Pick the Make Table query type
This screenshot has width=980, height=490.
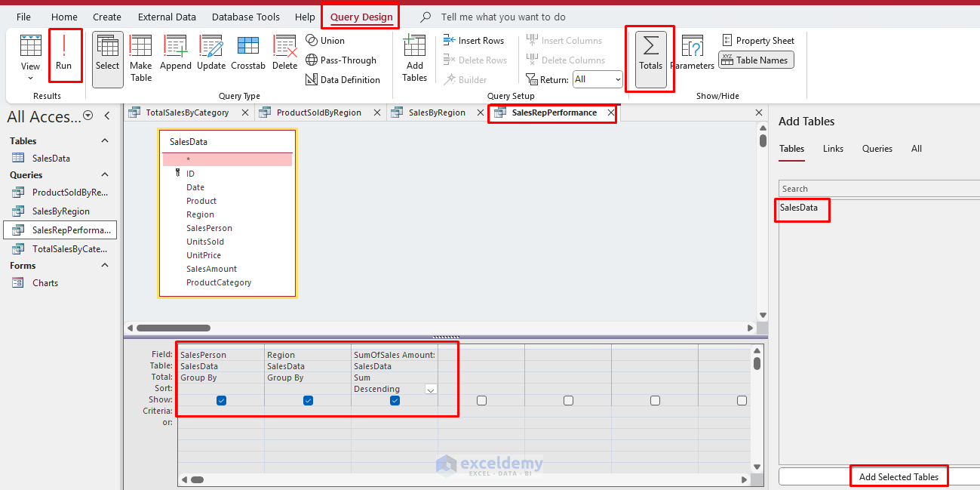[x=141, y=58]
